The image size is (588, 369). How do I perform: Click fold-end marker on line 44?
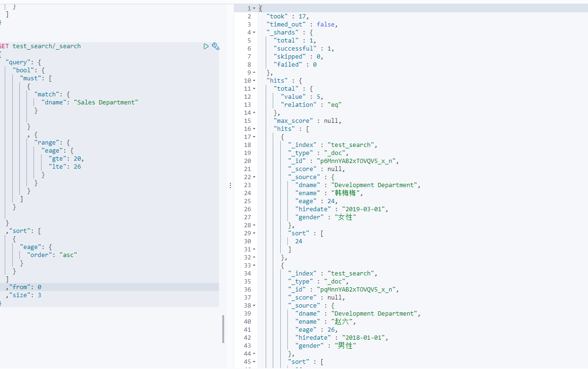point(254,354)
